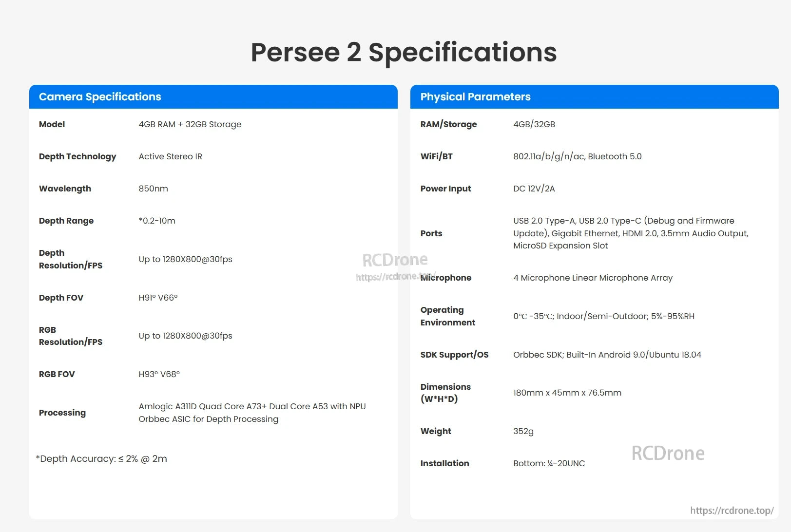Click the Persee 2 Specifications title
Screen dimensions: 791x532
404,52
